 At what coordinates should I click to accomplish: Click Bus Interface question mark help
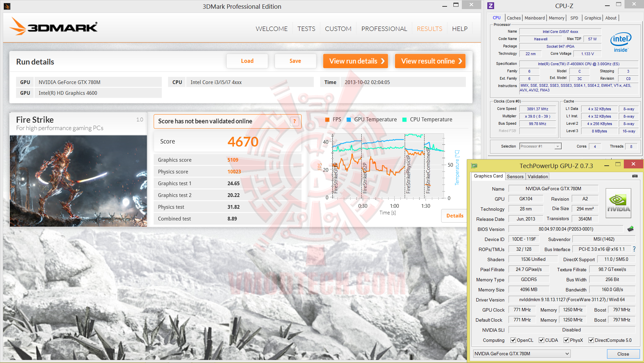(634, 249)
